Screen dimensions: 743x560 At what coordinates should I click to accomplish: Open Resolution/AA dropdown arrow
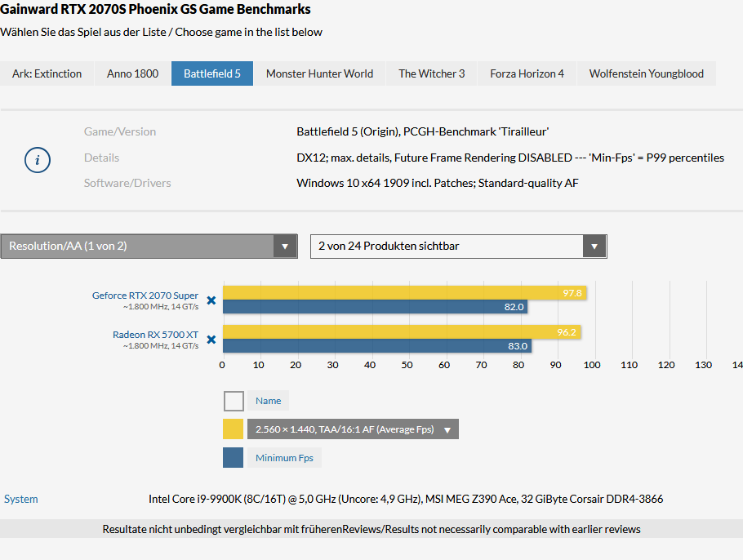[x=285, y=247]
